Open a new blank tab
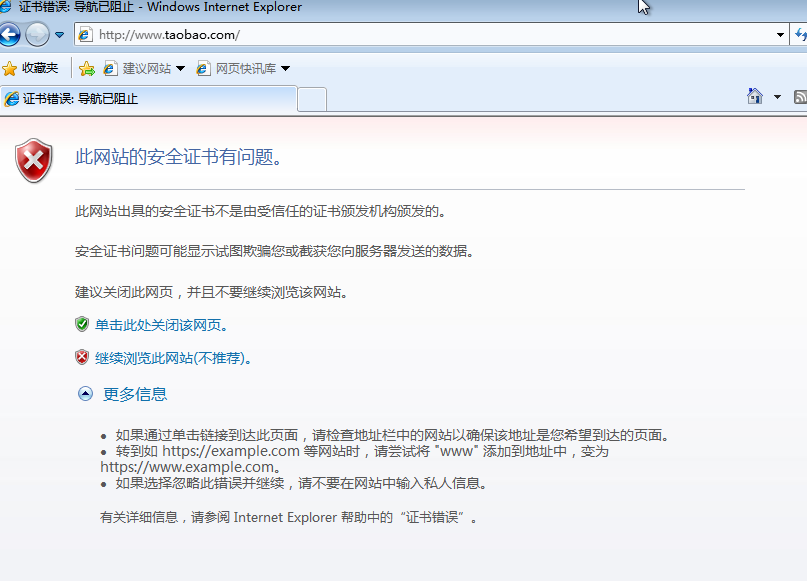This screenshot has width=807, height=581. click(312, 99)
